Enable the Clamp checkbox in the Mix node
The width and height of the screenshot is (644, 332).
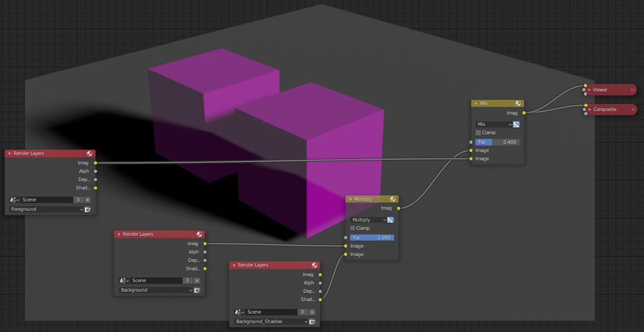pyautogui.click(x=478, y=132)
